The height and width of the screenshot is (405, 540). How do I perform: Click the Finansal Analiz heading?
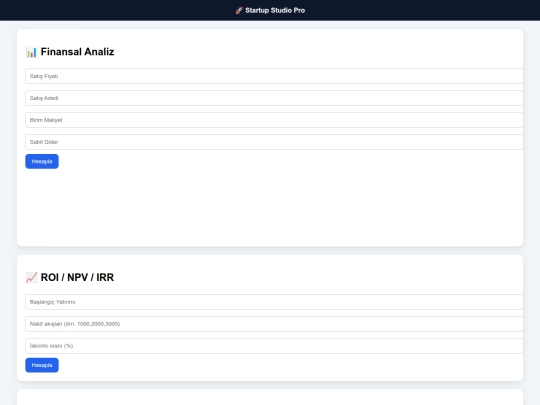click(x=77, y=52)
